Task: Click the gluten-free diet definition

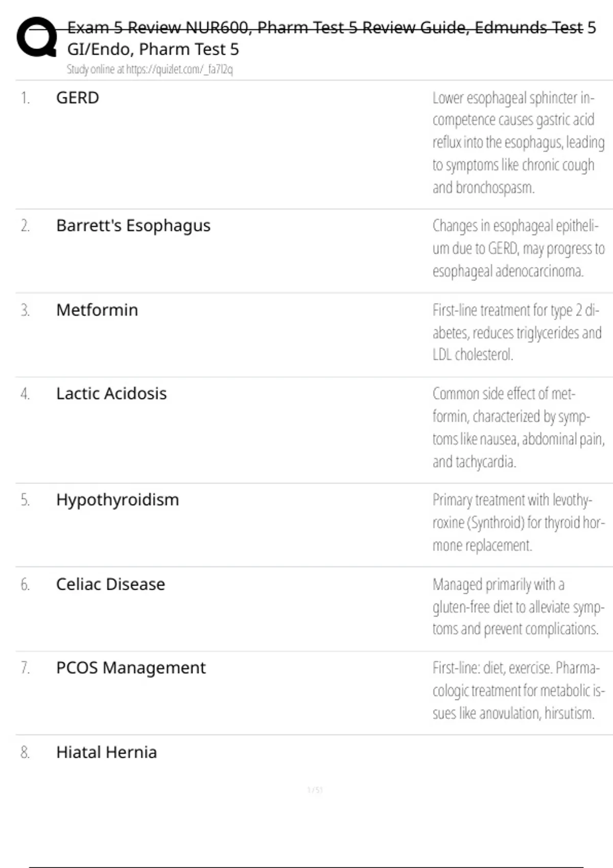Action: point(518,607)
